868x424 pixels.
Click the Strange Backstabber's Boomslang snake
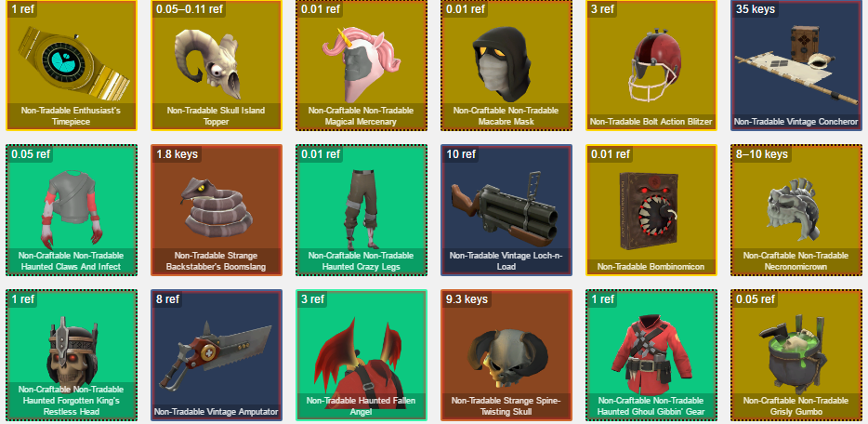point(217,210)
